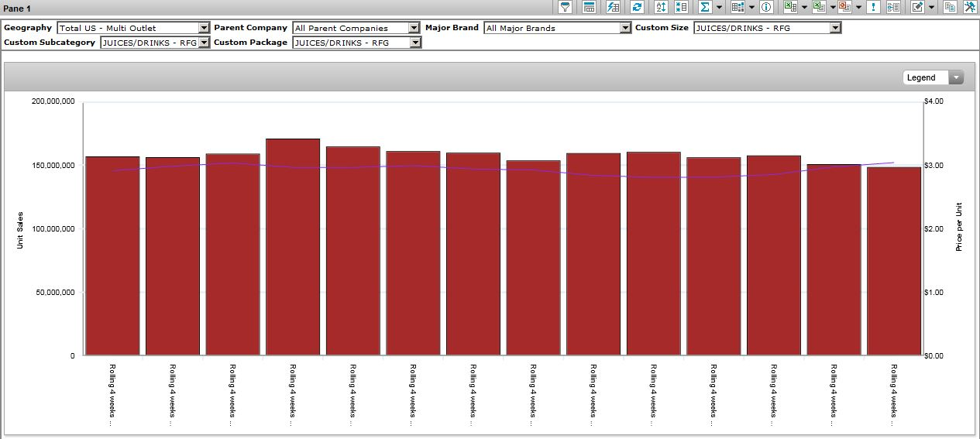Open the Custom Package dropdown
980x439 pixels.
[414, 43]
